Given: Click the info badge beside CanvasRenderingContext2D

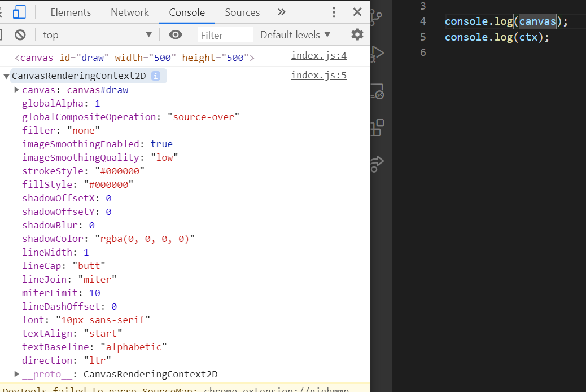Looking at the screenshot, I should coord(156,76).
